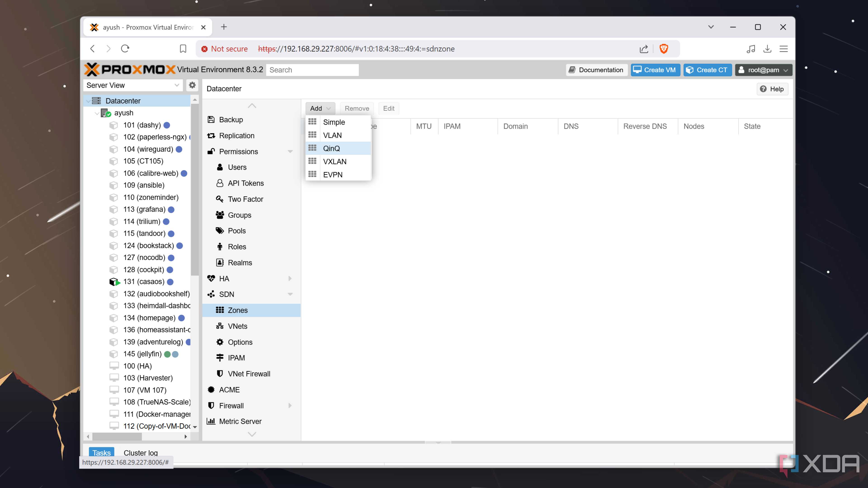Choose QinQ zone type
The image size is (868, 488).
tap(338, 148)
